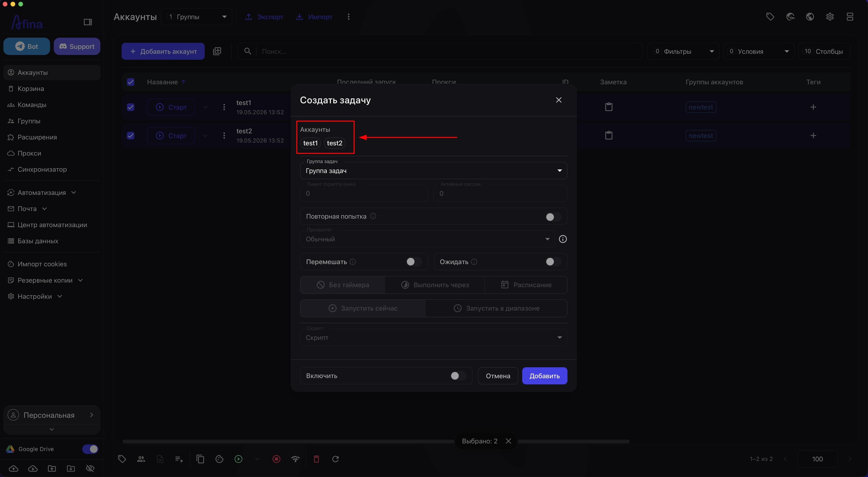Click the Экспорт button
Viewport: 868px width, 477px height.
click(264, 17)
